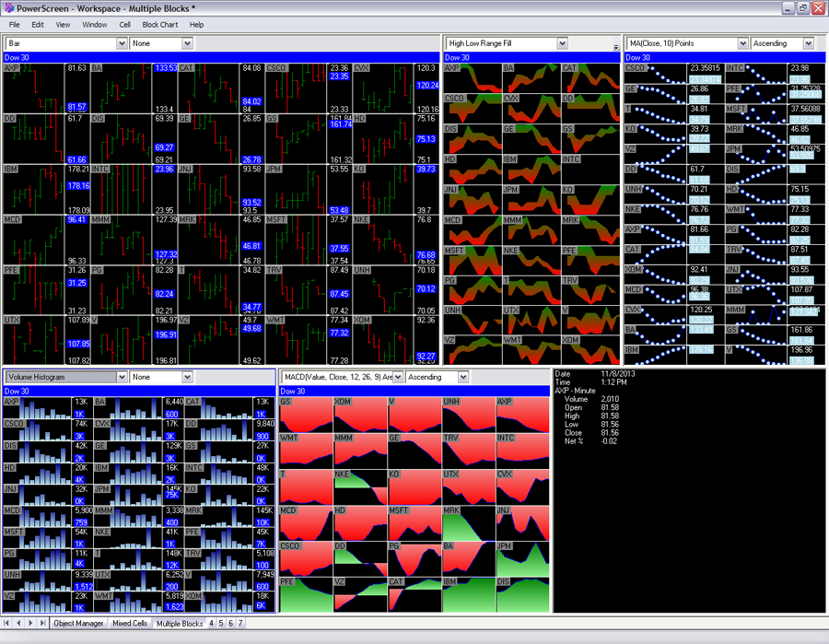
Task: Open Ascending sort dropdown beside MACD
Action: (x=462, y=377)
